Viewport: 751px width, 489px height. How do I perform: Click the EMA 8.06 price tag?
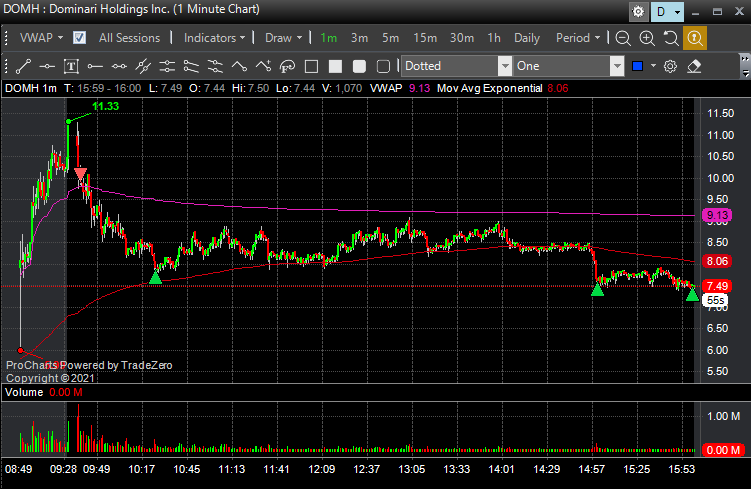point(717,261)
